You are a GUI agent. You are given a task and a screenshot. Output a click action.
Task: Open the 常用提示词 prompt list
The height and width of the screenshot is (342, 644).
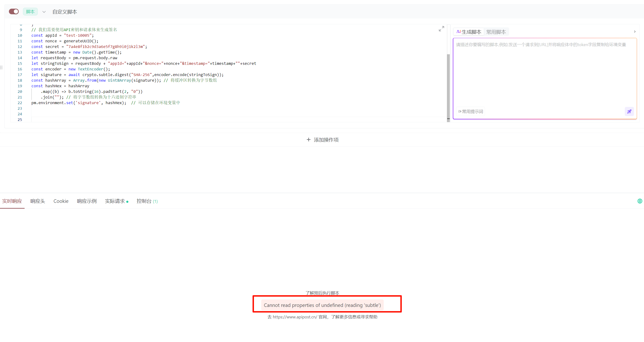pos(470,111)
